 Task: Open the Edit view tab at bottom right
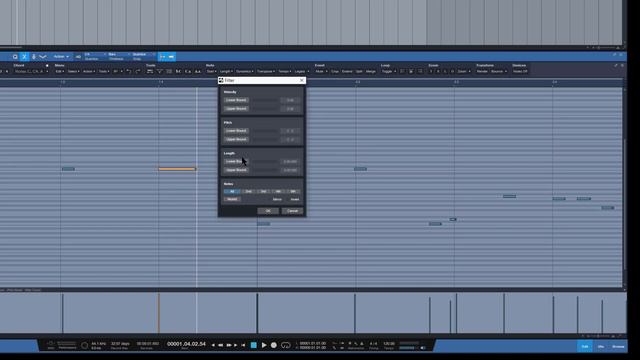[x=585, y=347]
